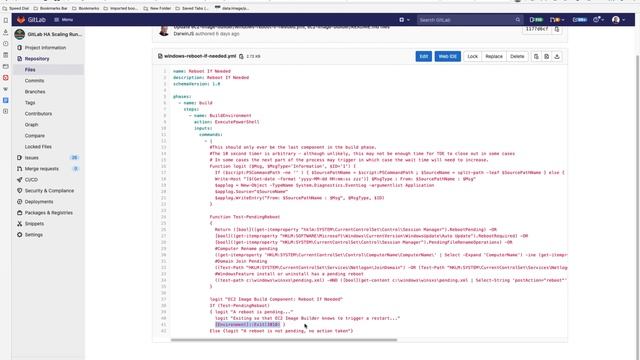Screen dimensions: 640x360
Task: Click the Deployments icon
Action: click(19, 202)
